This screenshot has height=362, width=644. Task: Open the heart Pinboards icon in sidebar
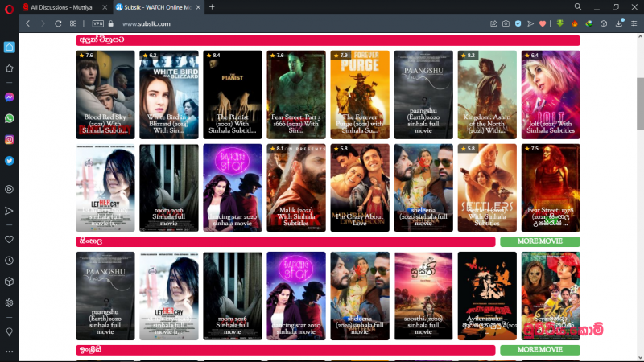10,239
